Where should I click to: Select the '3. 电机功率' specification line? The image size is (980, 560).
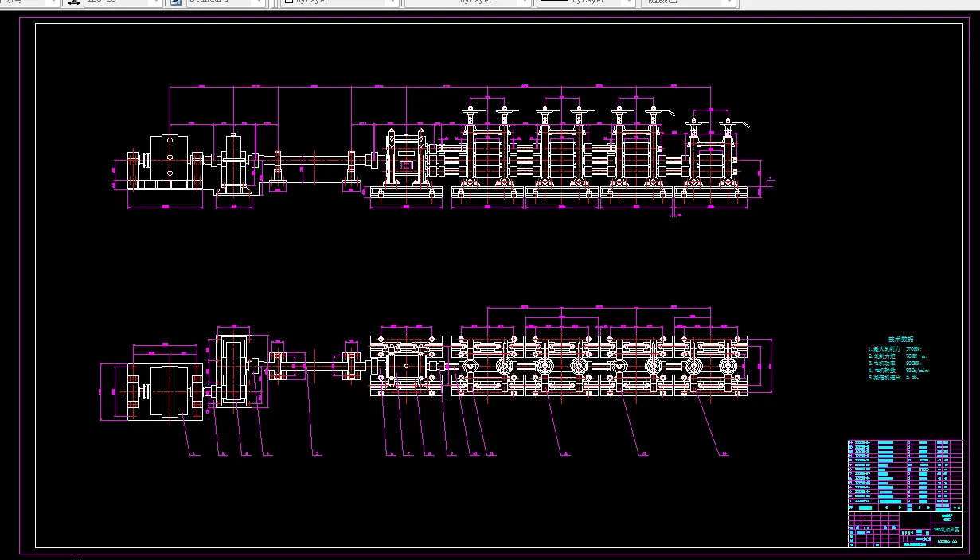click(x=895, y=363)
